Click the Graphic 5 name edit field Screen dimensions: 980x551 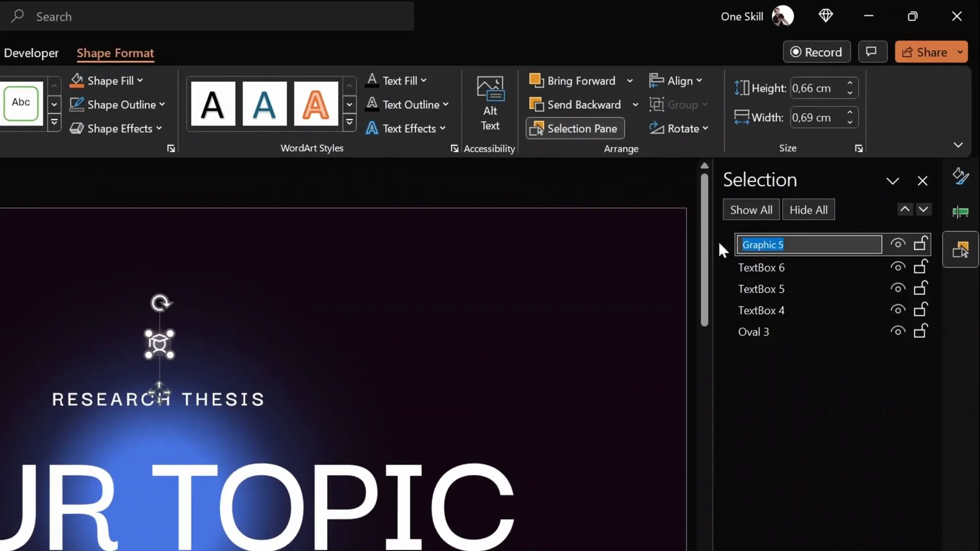(x=809, y=244)
